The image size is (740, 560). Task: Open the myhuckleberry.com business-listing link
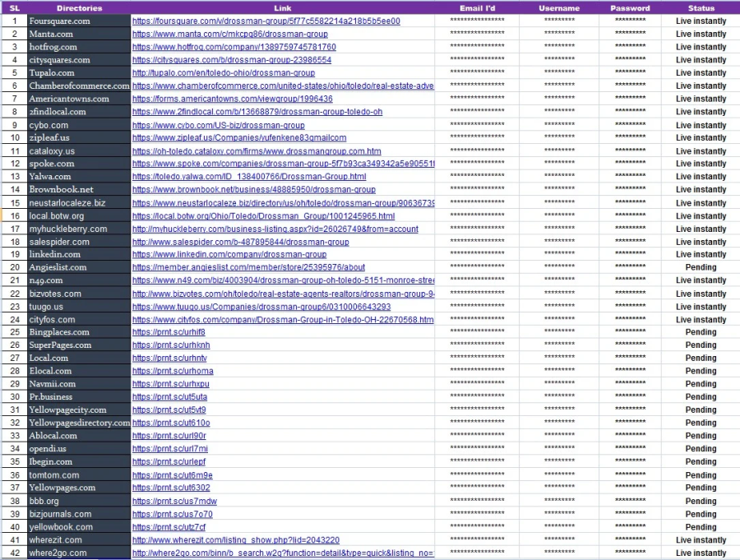coord(275,229)
